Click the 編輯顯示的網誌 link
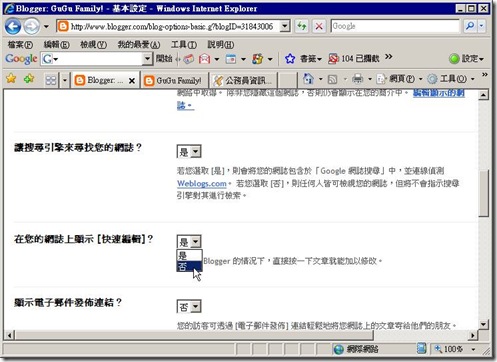This screenshot has height=362, width=497. click(439, 93)
